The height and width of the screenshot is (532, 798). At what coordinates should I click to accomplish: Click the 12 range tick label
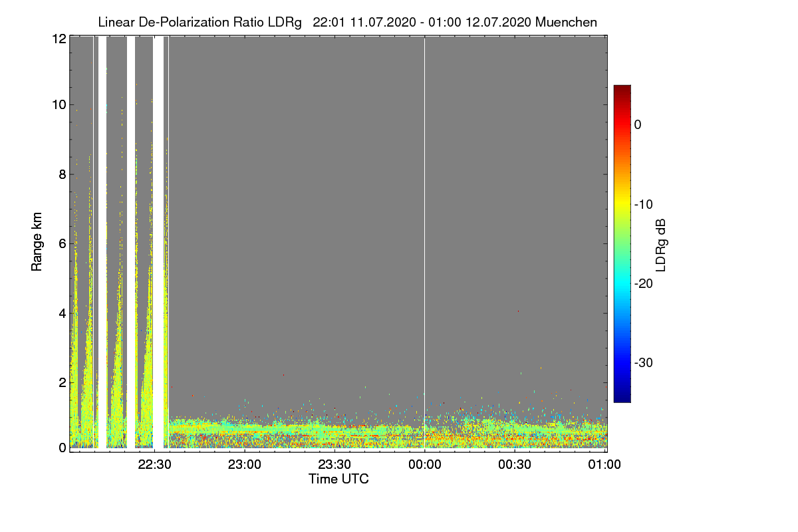59,39
